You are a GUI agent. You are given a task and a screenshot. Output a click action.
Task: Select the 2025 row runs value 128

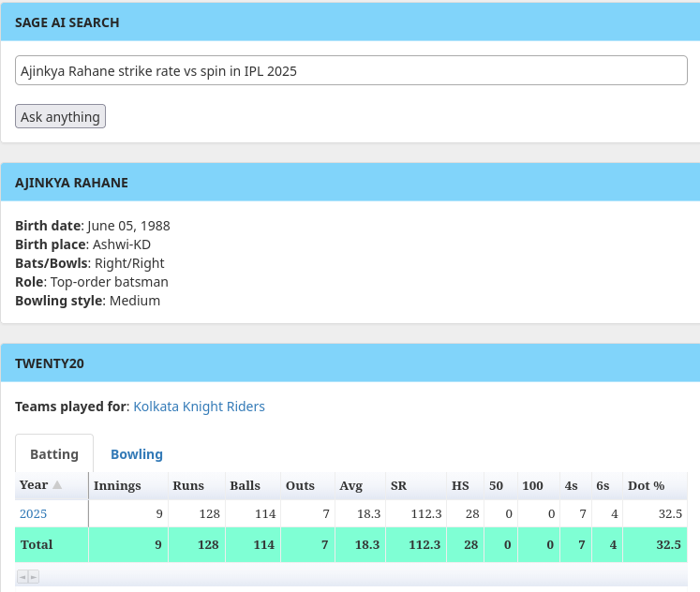pyautogui.click(x=209, y=513)
